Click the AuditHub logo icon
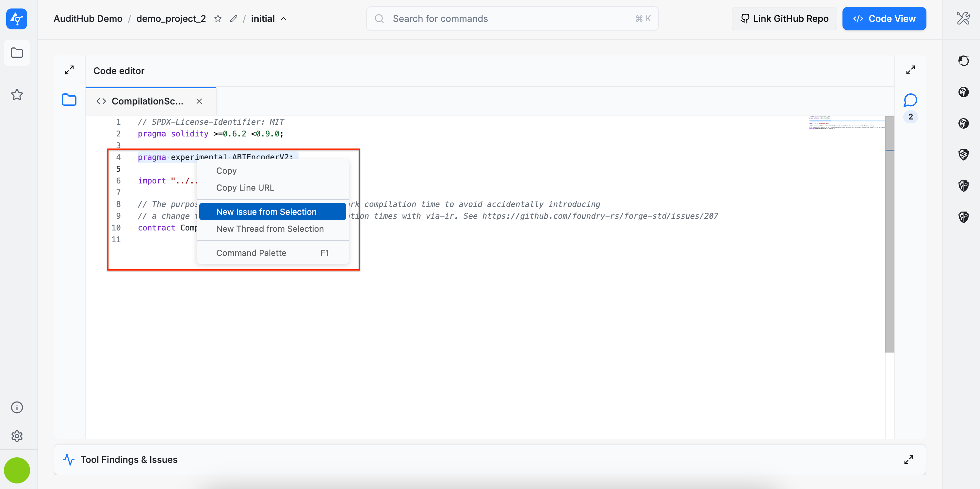The height and width of the screenshot is (489, 980). pos(16,19)
